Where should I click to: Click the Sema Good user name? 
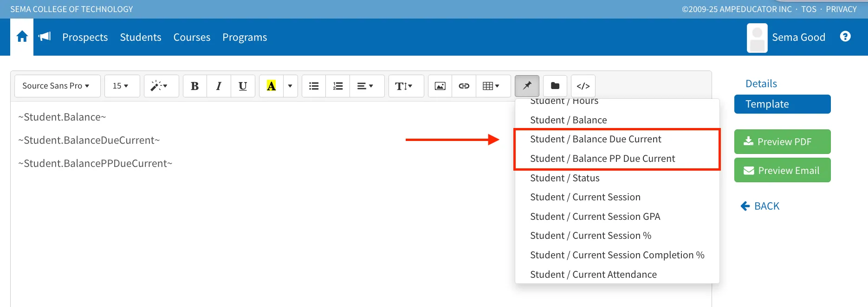click(x=798, y=37)
